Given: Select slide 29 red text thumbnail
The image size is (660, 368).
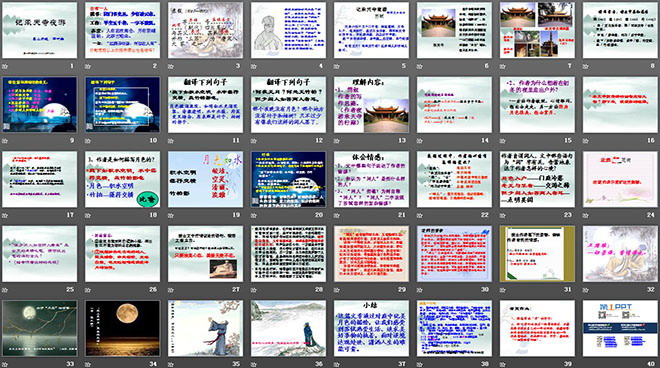Looking at the screenshot, I should click(371, 254).
